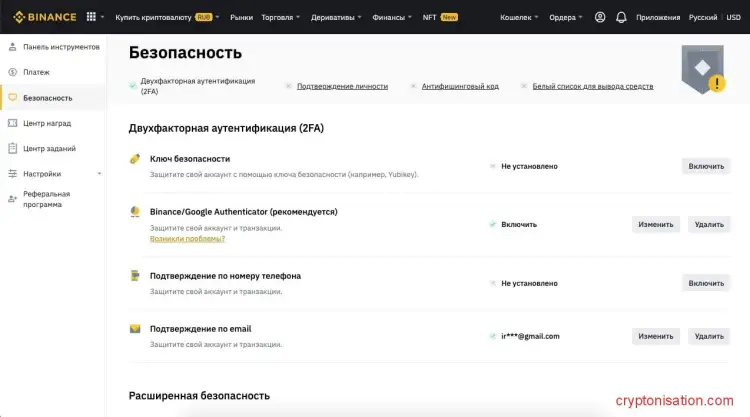Click Изменить for email verification
Viewport: 750px width, 417px height.
coord(655,336)
